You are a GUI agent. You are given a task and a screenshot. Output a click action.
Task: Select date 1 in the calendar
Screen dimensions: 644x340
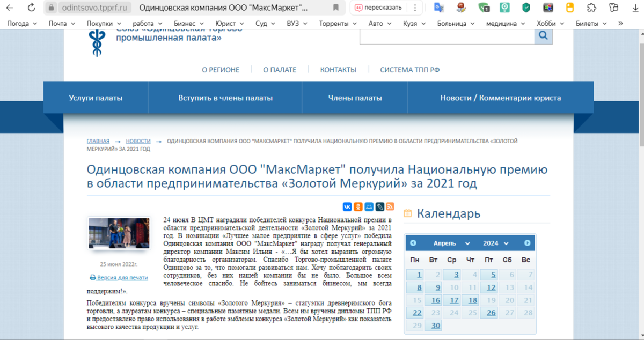click(x=415, y=275)
